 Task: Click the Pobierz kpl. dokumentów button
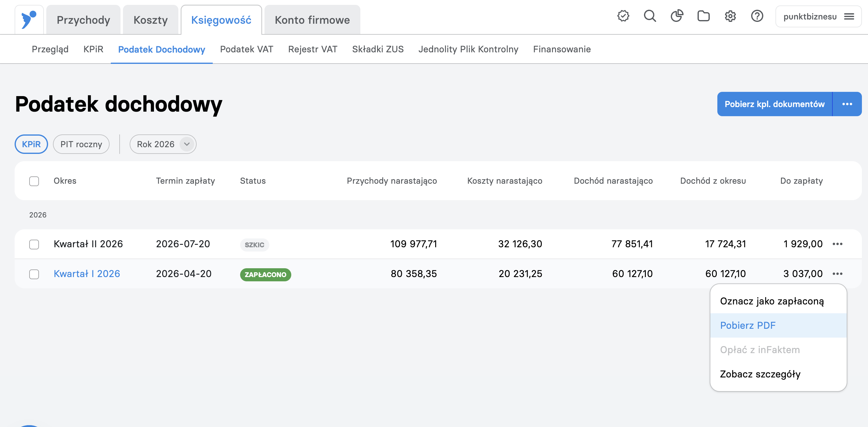(x=775, y=104)
